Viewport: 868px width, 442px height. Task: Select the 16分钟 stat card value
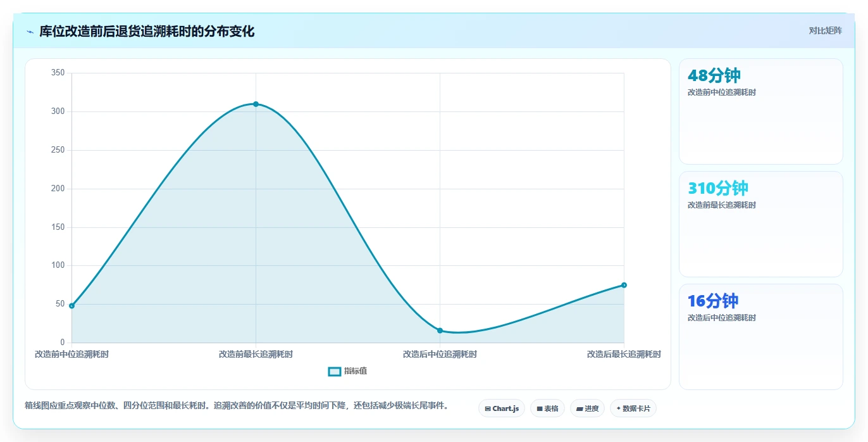[712, 301]
